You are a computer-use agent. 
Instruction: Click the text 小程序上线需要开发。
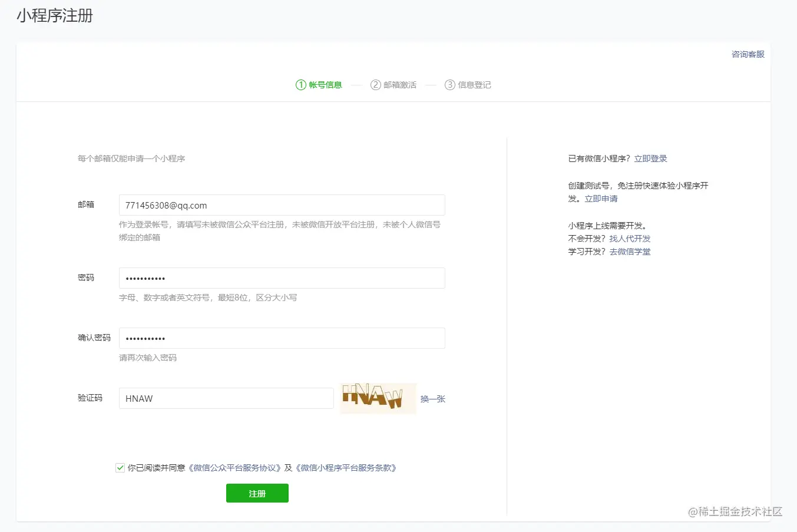pos(609,226)
